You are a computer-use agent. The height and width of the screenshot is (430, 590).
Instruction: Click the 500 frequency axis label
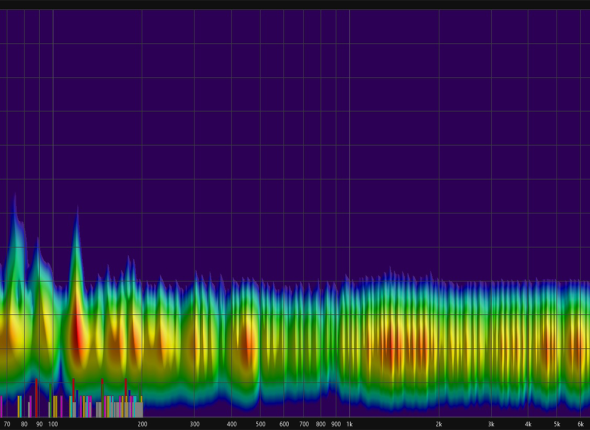point(260,424)
